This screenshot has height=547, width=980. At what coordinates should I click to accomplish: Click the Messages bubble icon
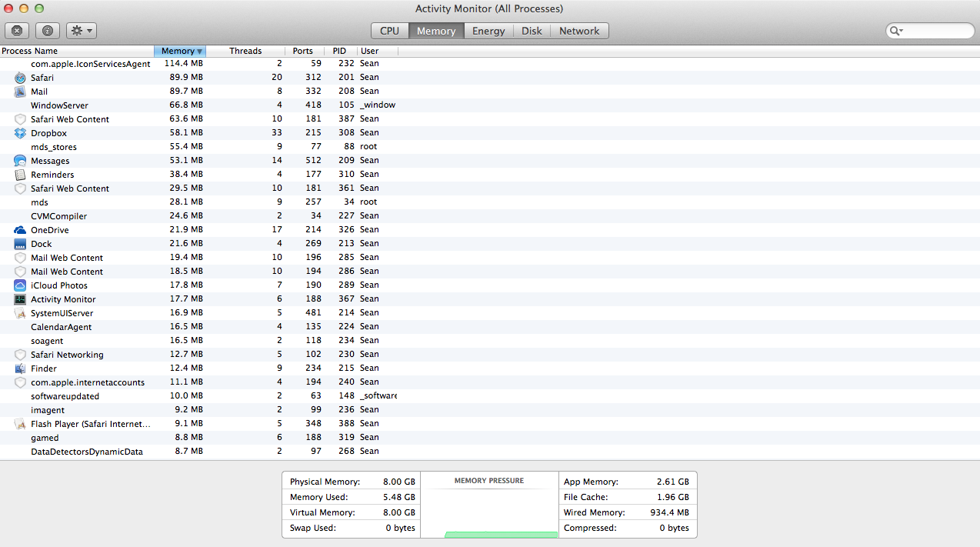20,161
